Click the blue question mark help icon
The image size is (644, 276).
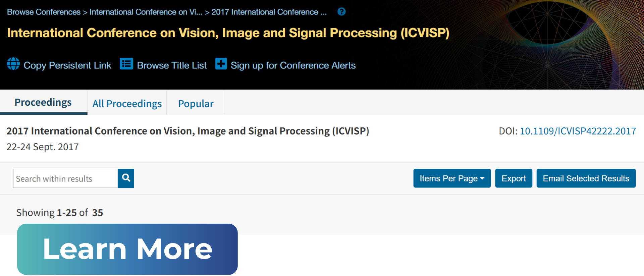341,12
